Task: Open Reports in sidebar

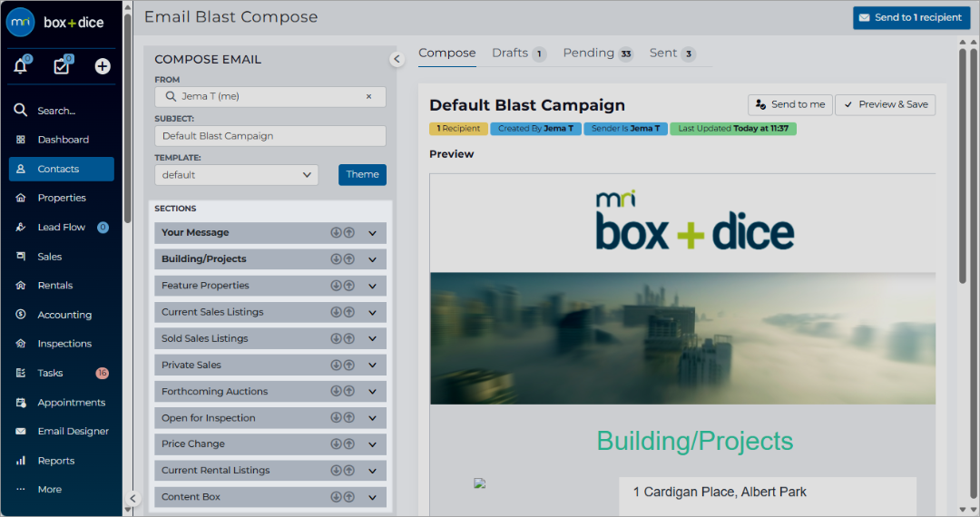Action: pyautogui.click(x=62, y=460)
